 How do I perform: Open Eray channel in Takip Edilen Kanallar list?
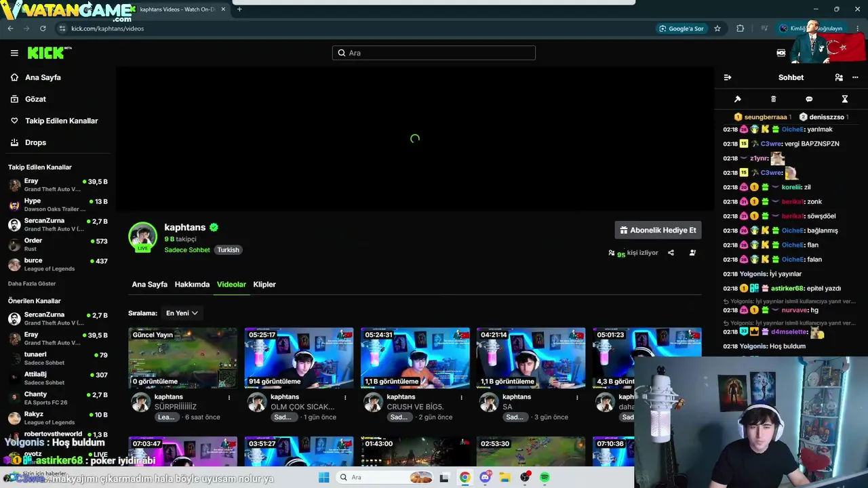click(58, 185)
